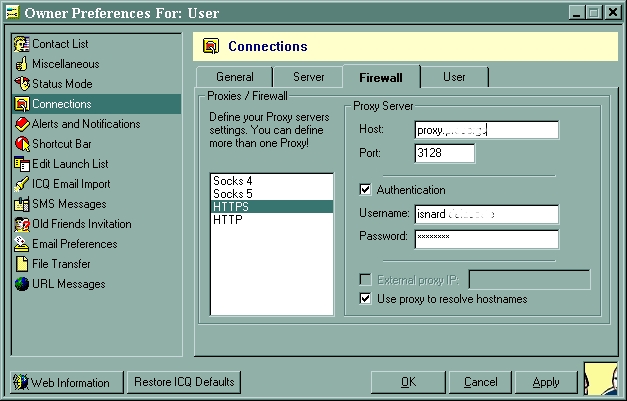
Task: Select SMS Messages in the sidebar
Action: [x=97, y=204]
